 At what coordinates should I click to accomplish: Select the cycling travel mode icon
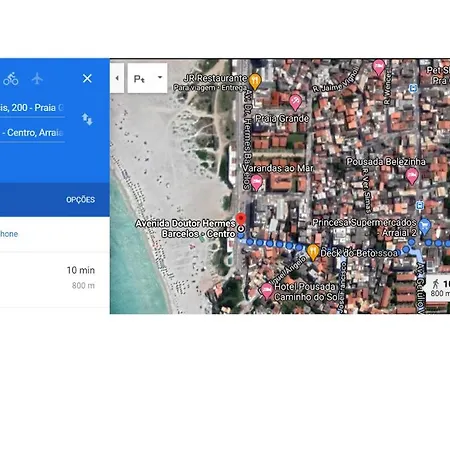coord(11,79)
